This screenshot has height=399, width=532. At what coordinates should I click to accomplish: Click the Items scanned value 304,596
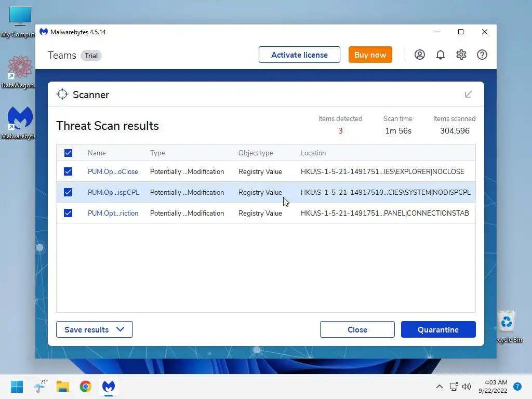tap(455, 130)
